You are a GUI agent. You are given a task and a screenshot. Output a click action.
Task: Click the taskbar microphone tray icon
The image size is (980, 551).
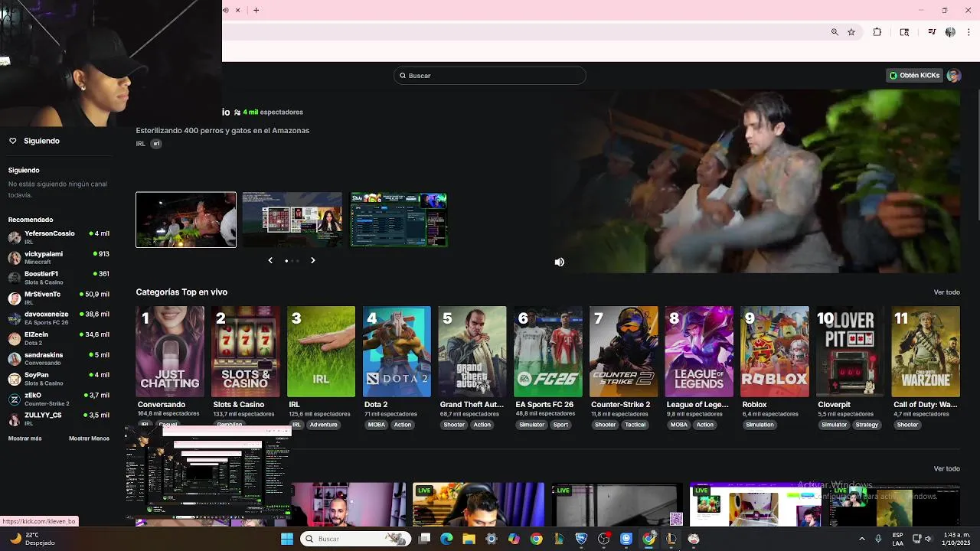click(878, 539)
